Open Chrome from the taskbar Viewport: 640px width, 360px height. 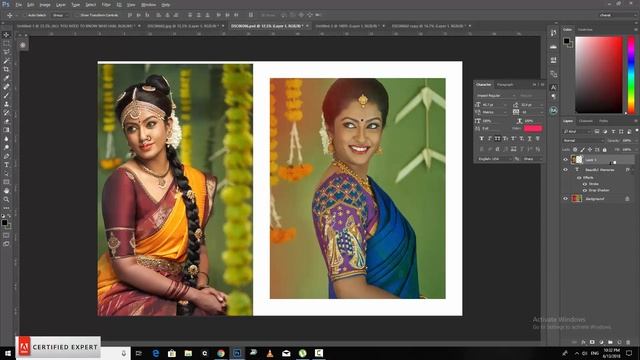point(221,353)
